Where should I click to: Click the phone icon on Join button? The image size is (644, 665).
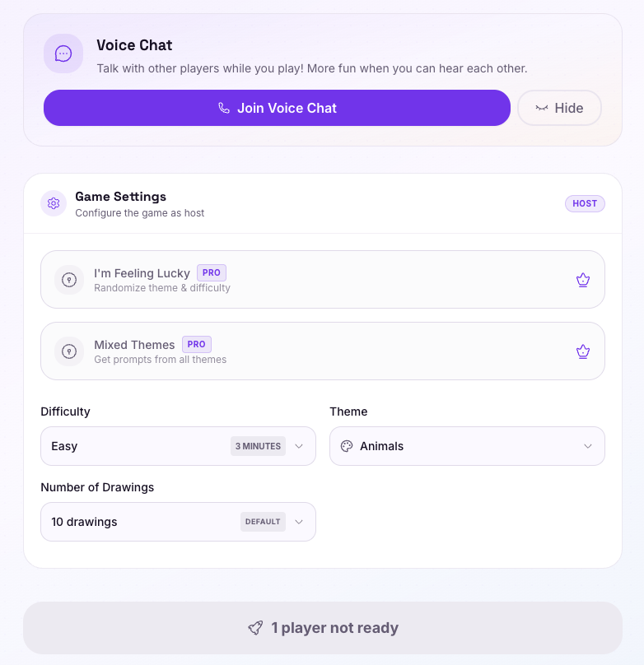point(224,108)
